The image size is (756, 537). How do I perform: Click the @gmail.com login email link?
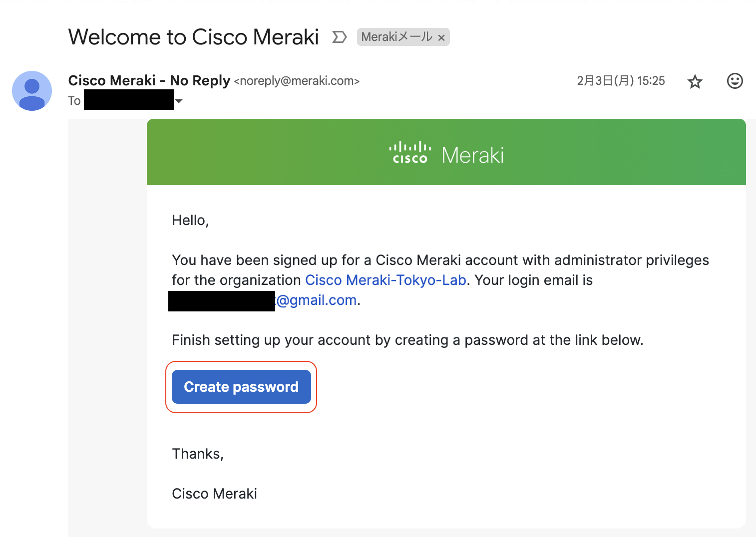(317, 300)
